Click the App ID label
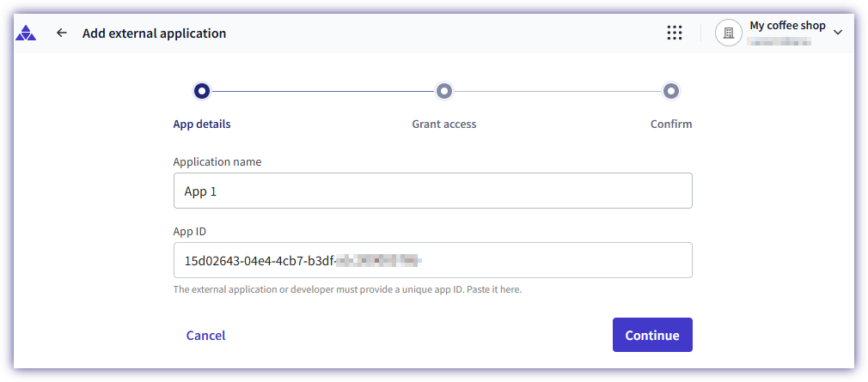The width and height of the screenshot is (868, 382). 190,232
